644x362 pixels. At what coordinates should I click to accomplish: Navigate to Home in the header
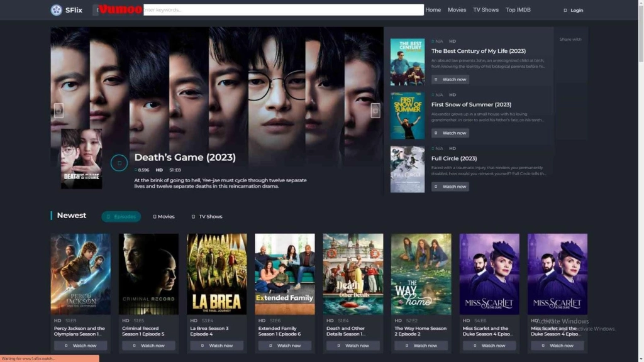click(433, 10)
